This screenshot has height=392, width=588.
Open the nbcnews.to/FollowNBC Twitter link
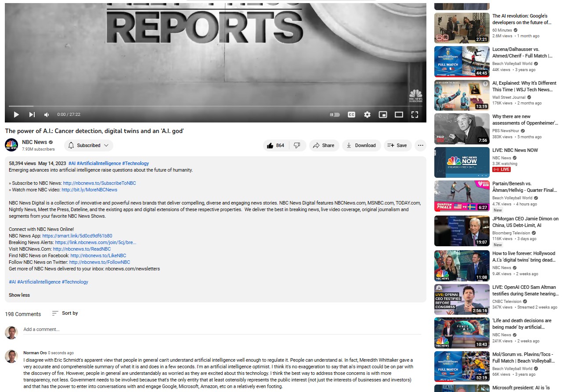pyautogui.click(x=100, y=262)
